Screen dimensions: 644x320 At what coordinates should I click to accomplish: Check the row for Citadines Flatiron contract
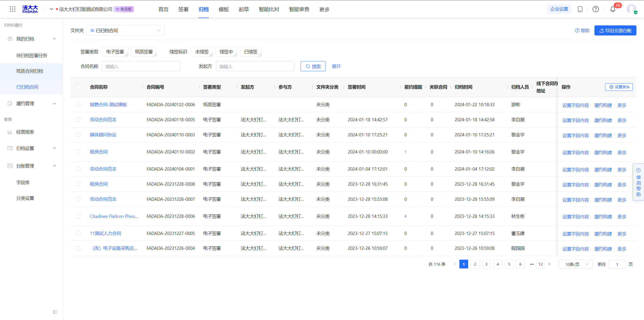(78, 216)
